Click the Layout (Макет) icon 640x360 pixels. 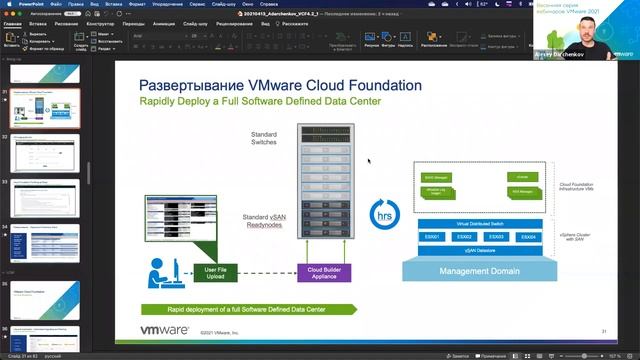[x=94, y=34]
